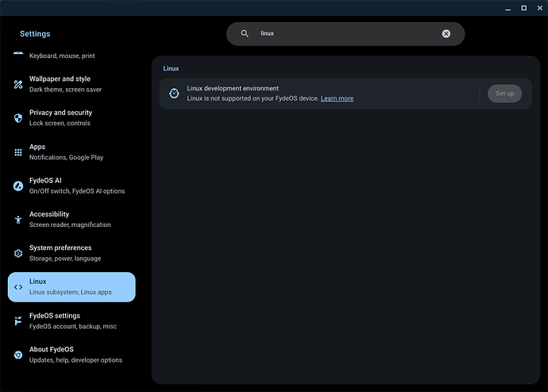Click the Linux code brackets icon
This screenshot has height=392, width=548.
[18, 287]
